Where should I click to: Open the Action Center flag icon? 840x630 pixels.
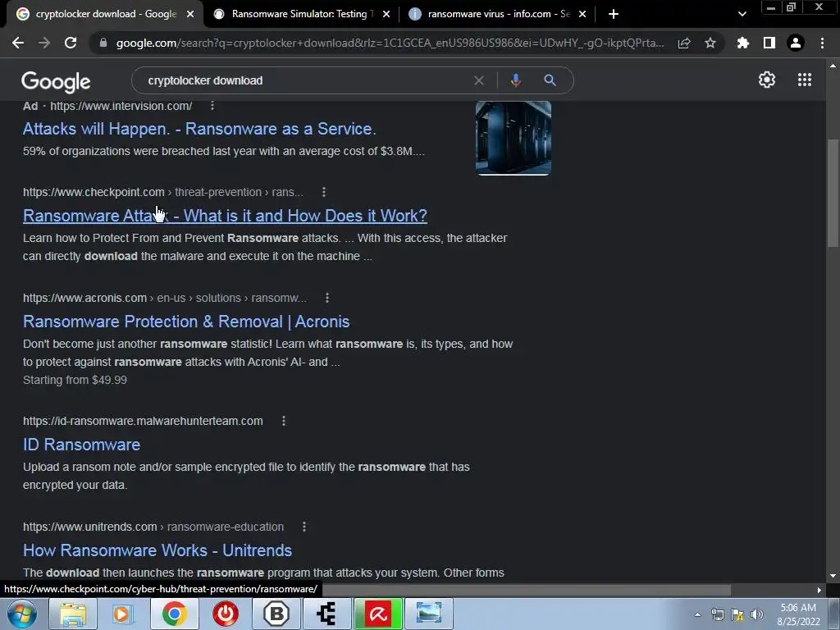click(737, 614)
